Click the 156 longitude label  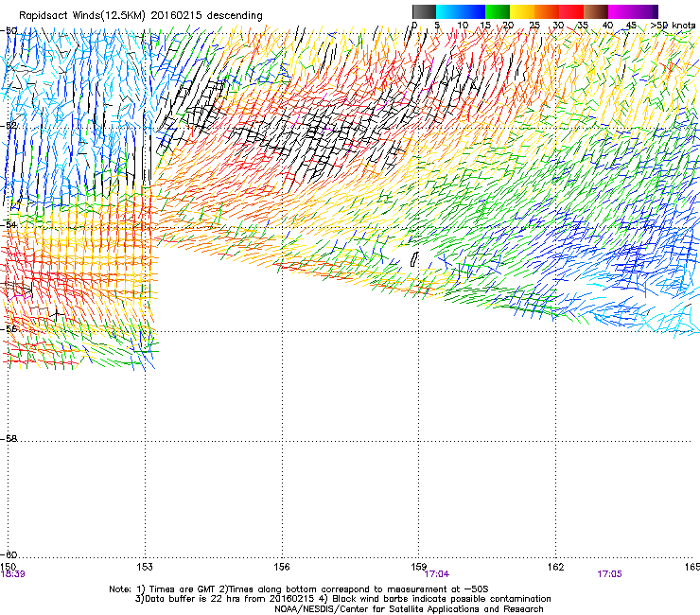click(x=282, y=567)
